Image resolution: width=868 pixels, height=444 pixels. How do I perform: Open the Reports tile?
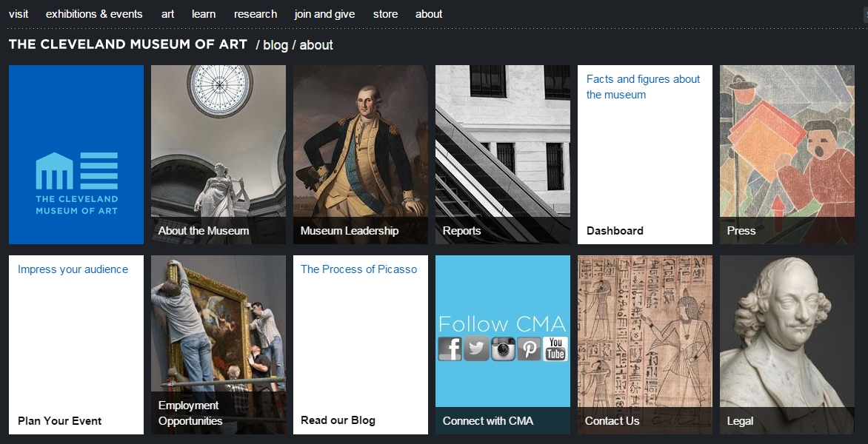[503, 154]
